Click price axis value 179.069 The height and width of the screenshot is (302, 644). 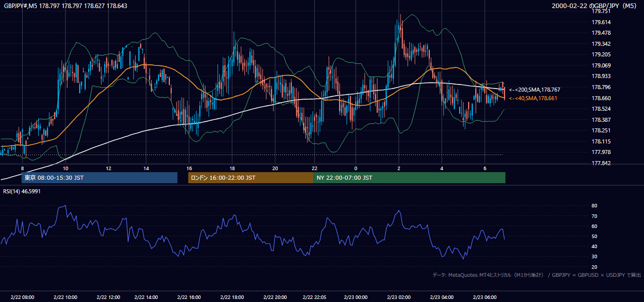tap(601, 65)
